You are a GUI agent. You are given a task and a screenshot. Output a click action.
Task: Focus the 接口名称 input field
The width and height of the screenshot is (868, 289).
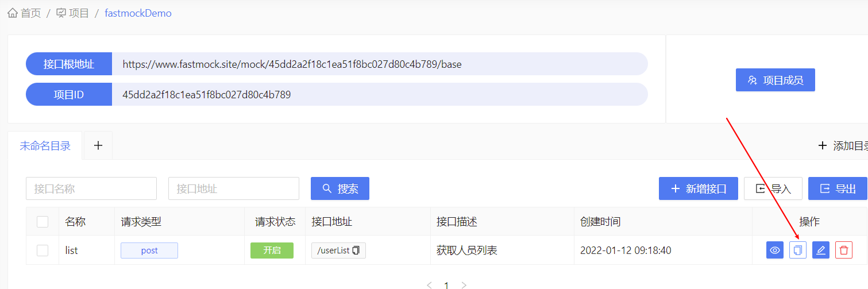[91, 188]
